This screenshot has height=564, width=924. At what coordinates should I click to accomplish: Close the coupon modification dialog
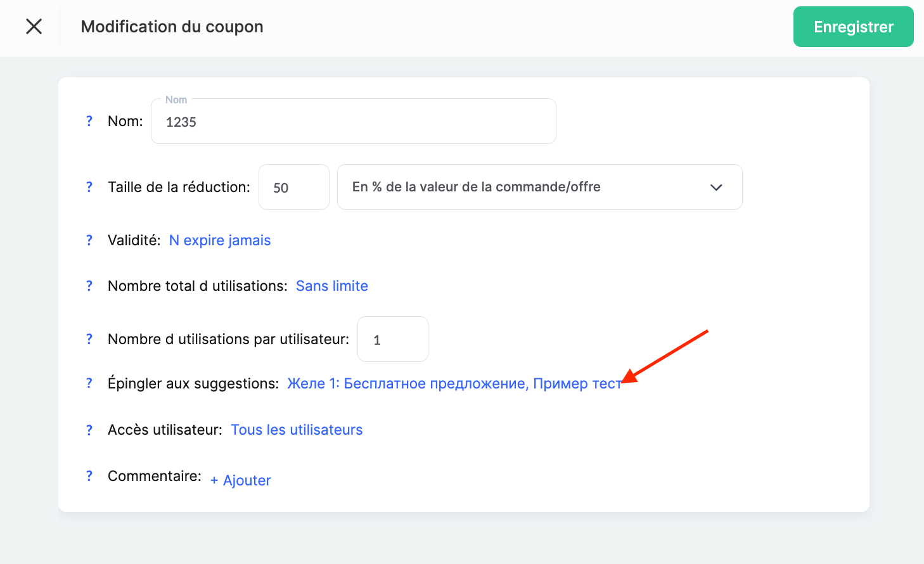pos(34,27)
